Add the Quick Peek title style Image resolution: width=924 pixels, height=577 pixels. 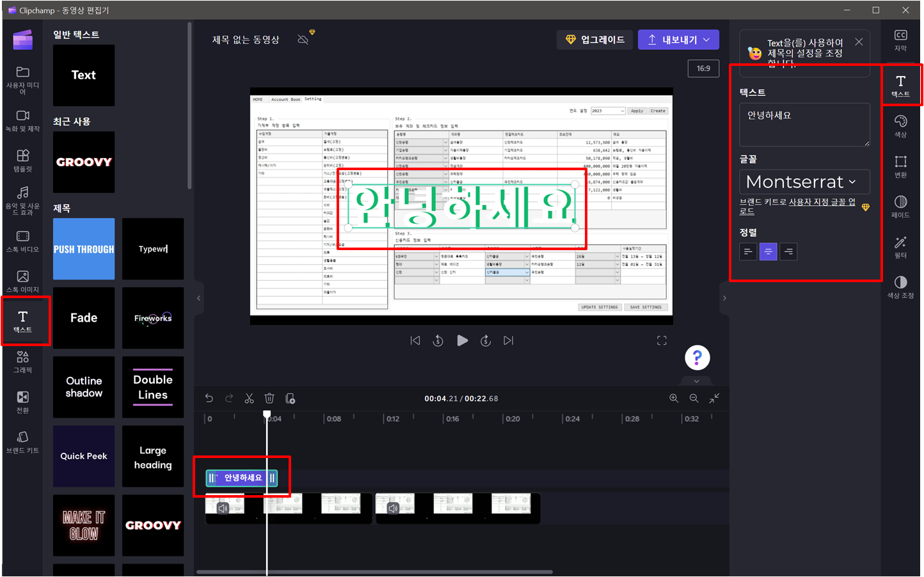(84, 456)
